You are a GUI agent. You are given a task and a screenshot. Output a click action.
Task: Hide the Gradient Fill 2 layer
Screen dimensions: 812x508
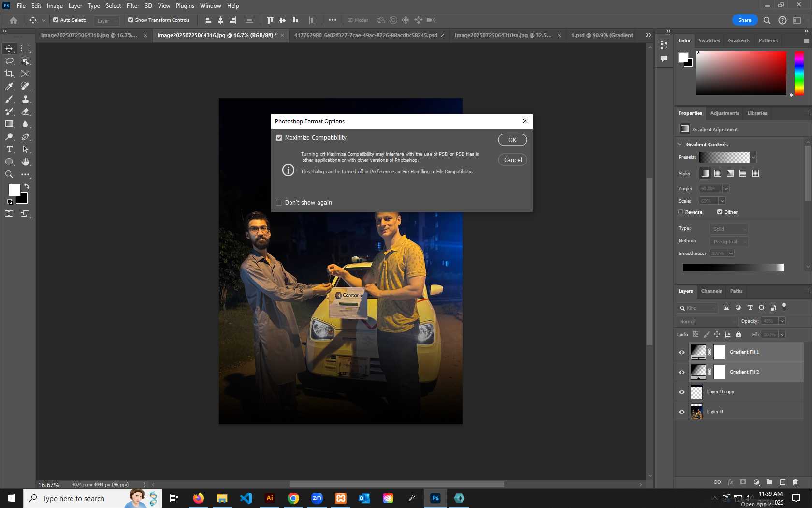(x=682, y=372)
